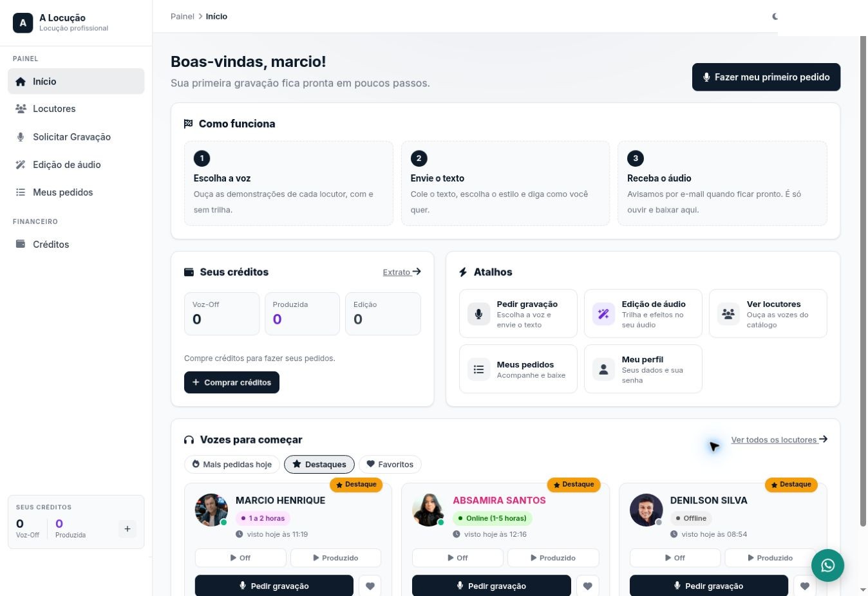
Task: Click the A Locução logo icon
Action: click(x=23, y=23)
